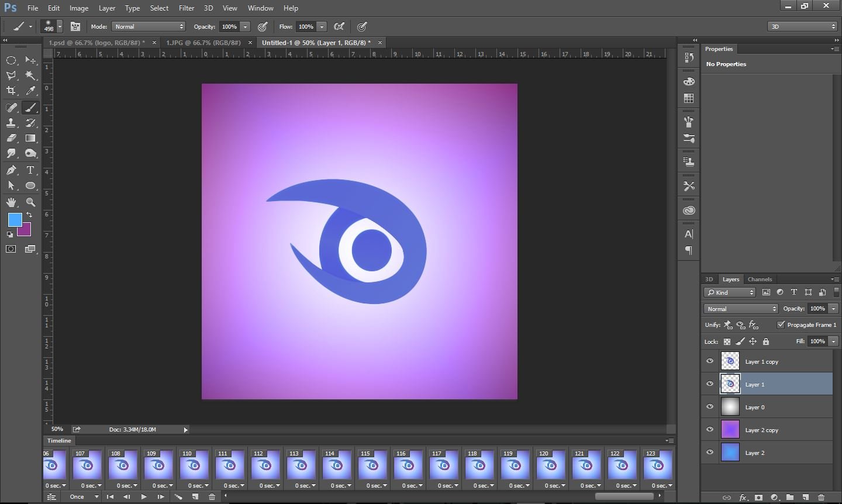Select the Path Selection tool
842x504 pixels.
tap(11, 185)
